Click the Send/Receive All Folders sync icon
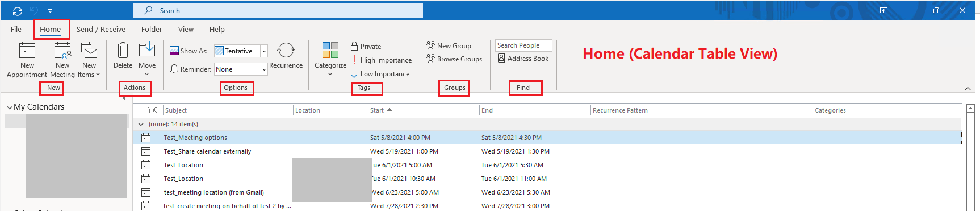Viewport: 980px width, 211px height. point(18,11)
